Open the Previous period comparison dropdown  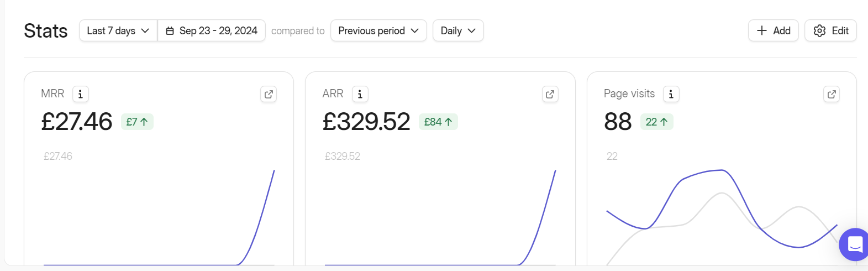coord(378,30)
